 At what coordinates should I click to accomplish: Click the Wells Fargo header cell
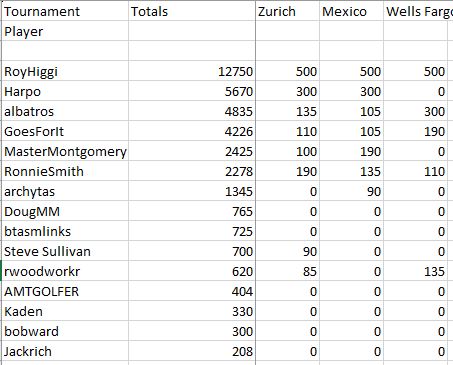[x=415, y=11]
